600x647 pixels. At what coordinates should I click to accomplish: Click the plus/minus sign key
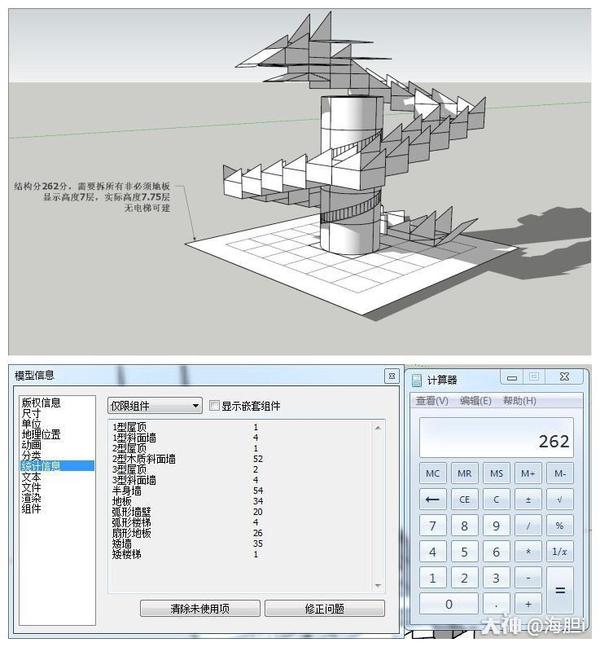tap(528, 499)
